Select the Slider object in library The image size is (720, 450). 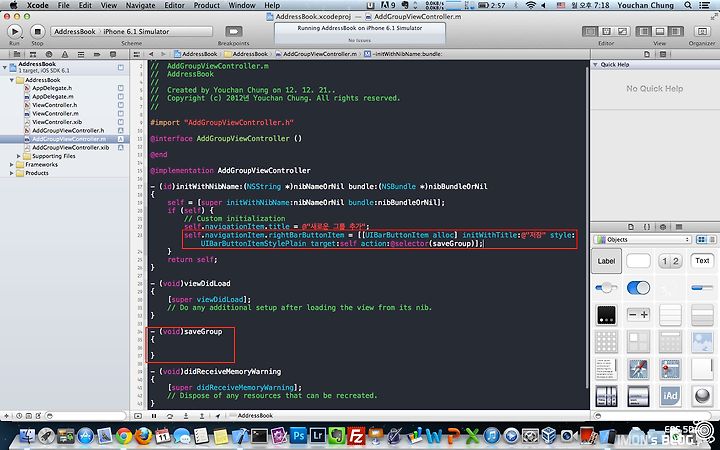pos(606,288)
